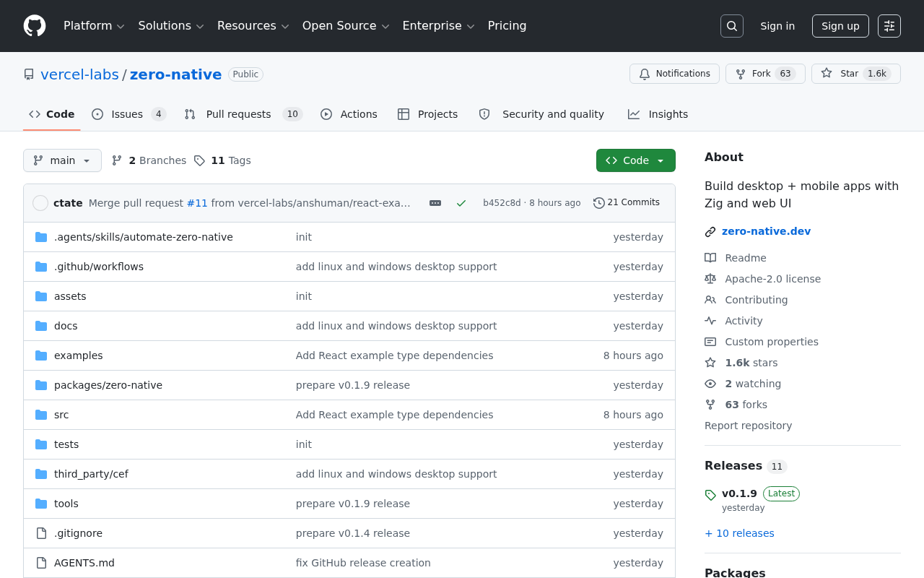Click the fork icon beside 63 forks
This screenshot has width=924, height=578.
[710, 405]
